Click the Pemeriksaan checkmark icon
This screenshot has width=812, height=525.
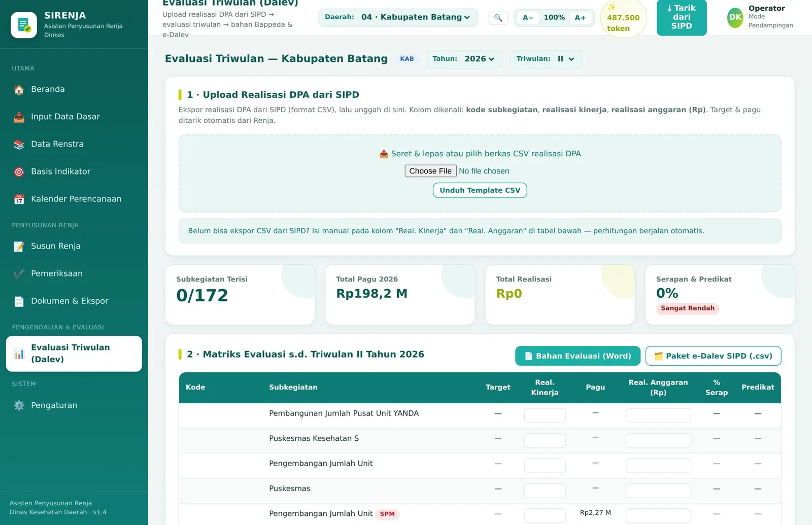pyautogui.click(x=19, y=274)
